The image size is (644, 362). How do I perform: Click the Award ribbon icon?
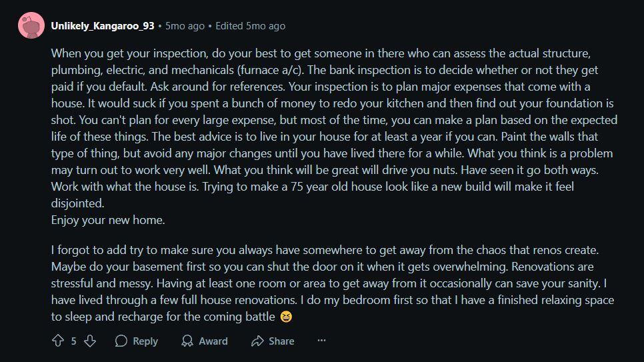click(x=187, y=341)
